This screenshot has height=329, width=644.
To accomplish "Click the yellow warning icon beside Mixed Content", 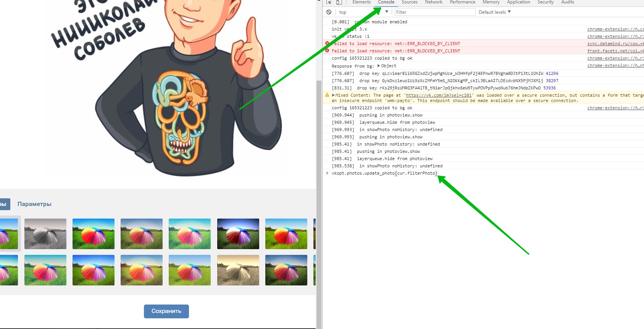I will click(x=327, y=95).
